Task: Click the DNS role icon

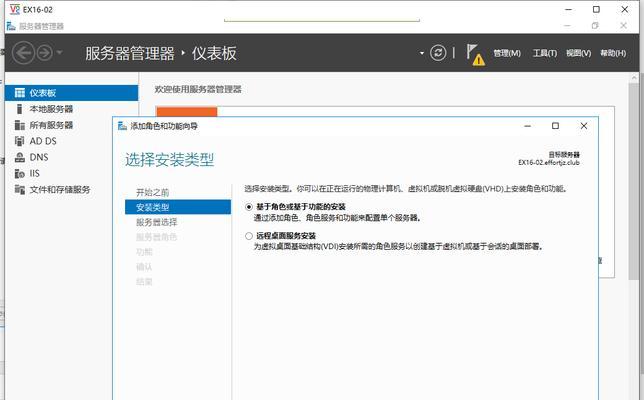Action: pos(20,157)
